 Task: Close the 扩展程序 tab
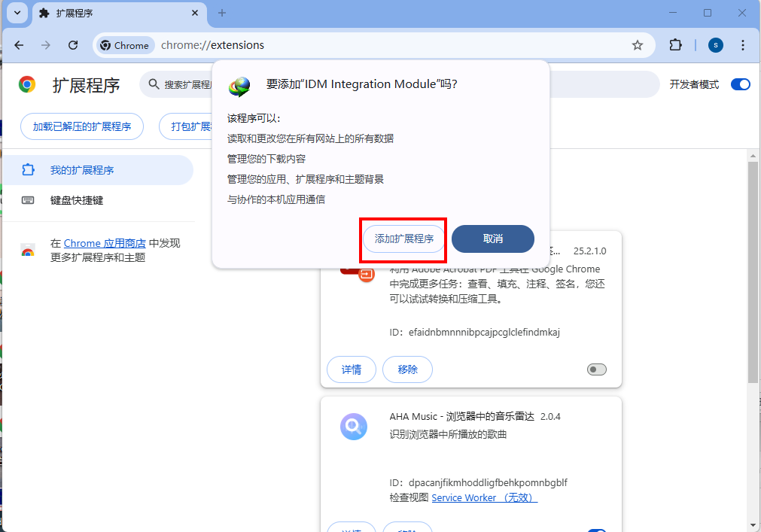[x=195, y=13]
